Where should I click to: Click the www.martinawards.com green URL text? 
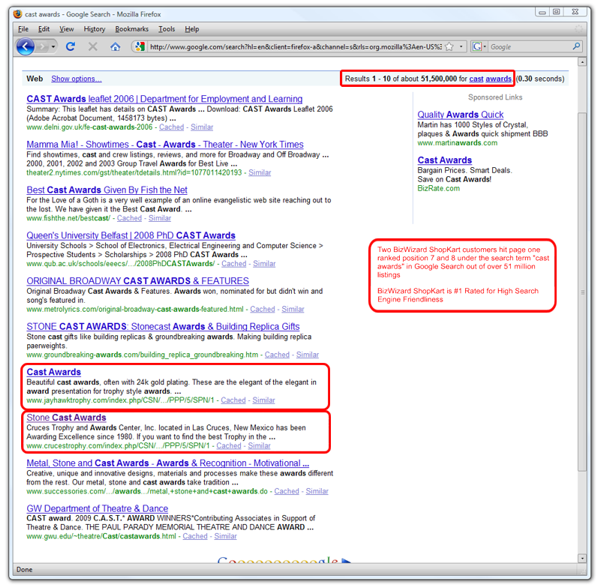pyautogui.click(x=457, y=143)
